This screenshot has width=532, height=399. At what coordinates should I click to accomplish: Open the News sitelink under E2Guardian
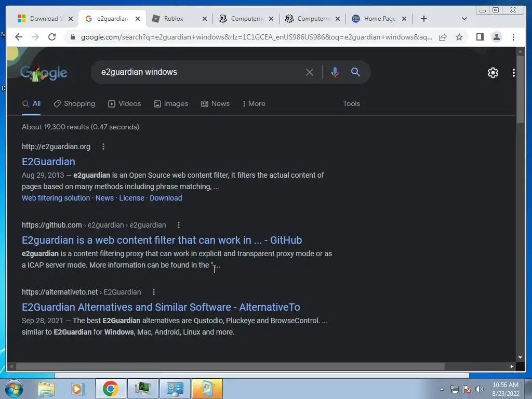[x=104, y=198]
